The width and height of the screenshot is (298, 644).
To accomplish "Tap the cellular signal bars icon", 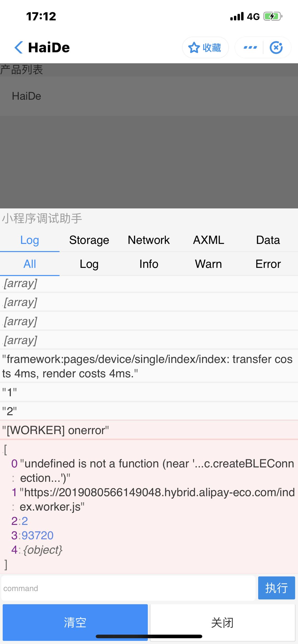I will (237, 16).
